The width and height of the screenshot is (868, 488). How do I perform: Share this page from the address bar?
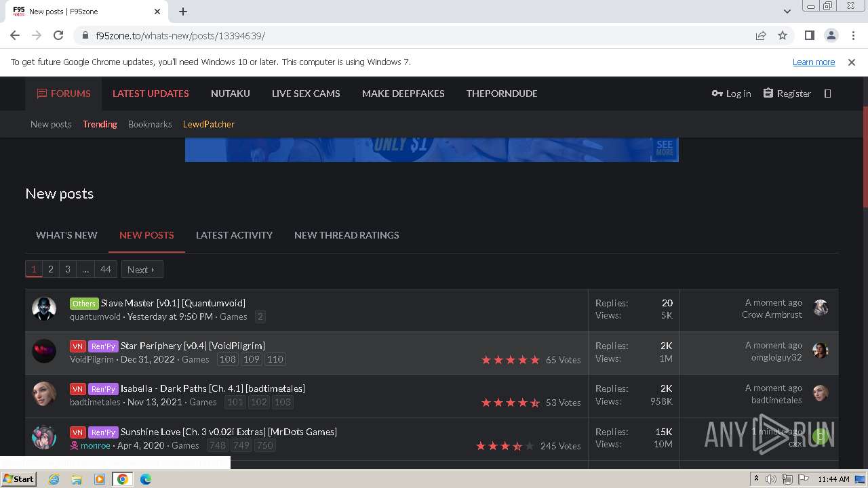point(761,35)
